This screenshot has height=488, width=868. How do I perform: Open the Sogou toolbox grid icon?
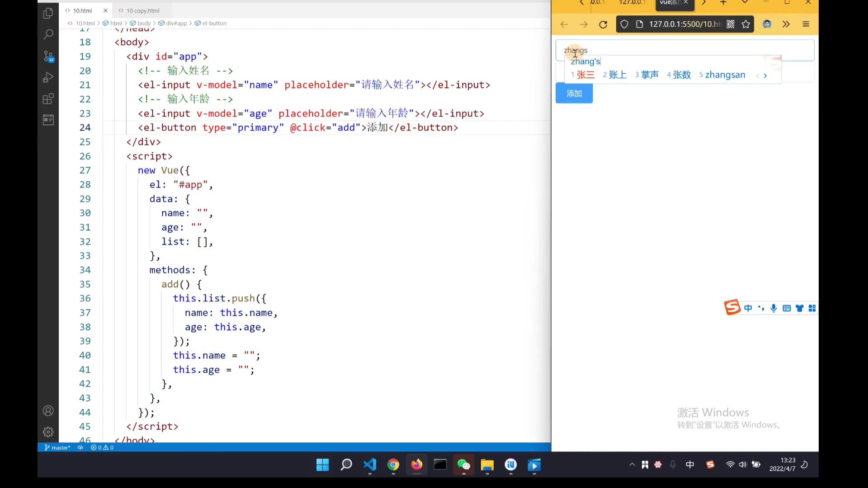812,308
